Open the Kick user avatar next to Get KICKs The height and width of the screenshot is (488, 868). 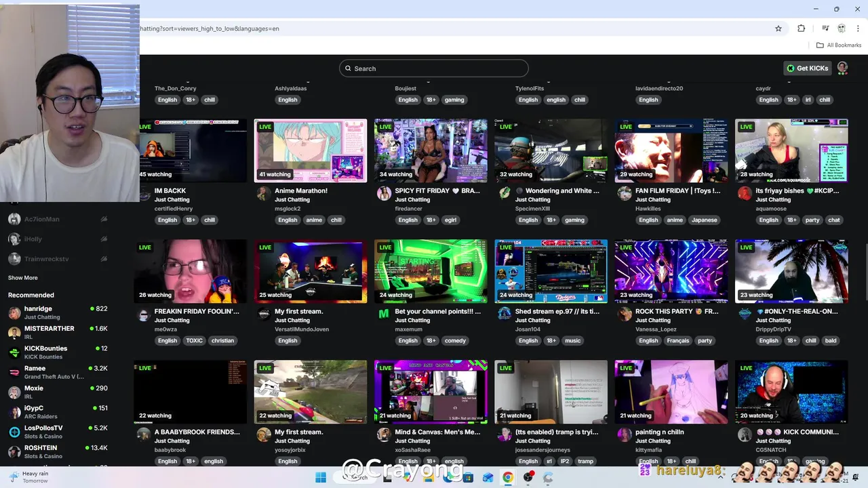point(842,68)
